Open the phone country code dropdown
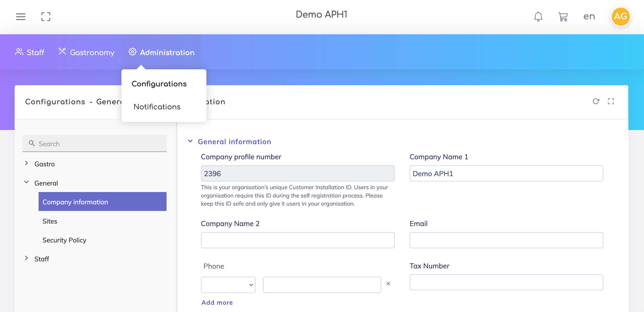 [x=228, y=285]
